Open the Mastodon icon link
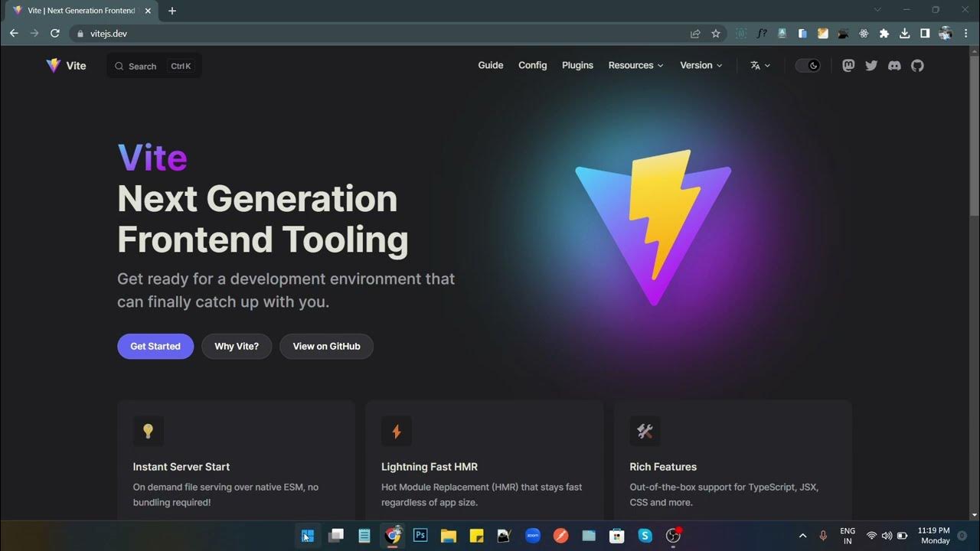 (x=848, y=66)
